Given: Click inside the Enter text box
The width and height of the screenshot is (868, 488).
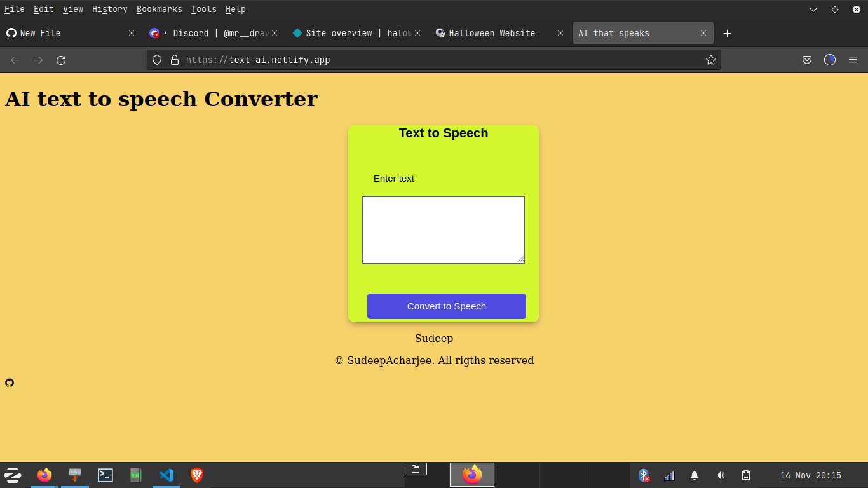Looking at the screenshot, I should coord(443,230).
